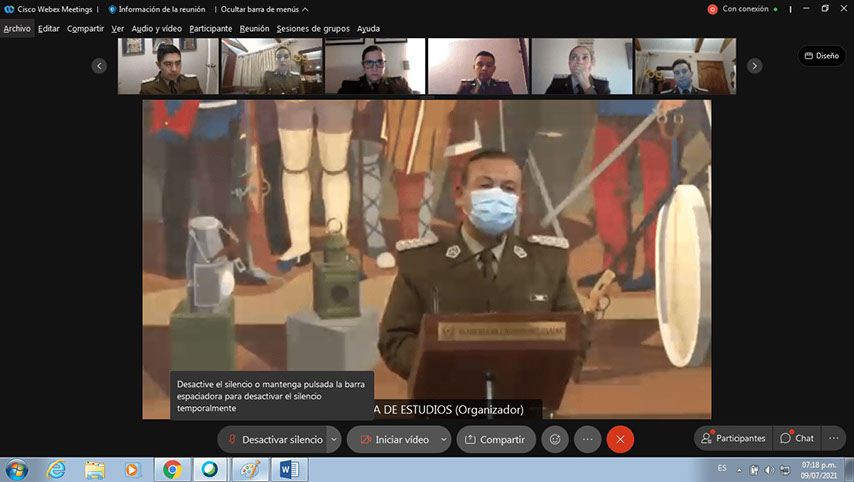Screen dimensions: 854x482
Task: Open the emoji reactions icon
Action: (553, 439)
